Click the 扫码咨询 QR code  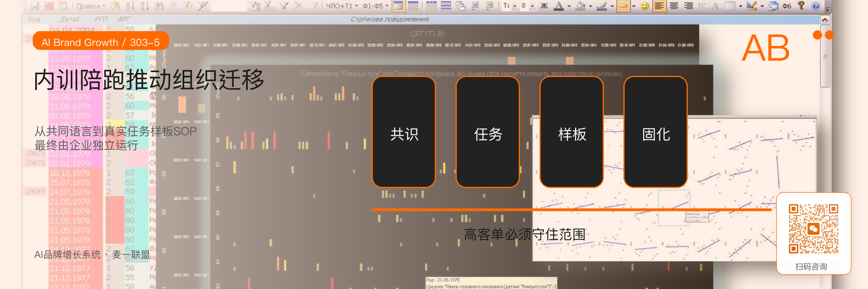[814, 229]
